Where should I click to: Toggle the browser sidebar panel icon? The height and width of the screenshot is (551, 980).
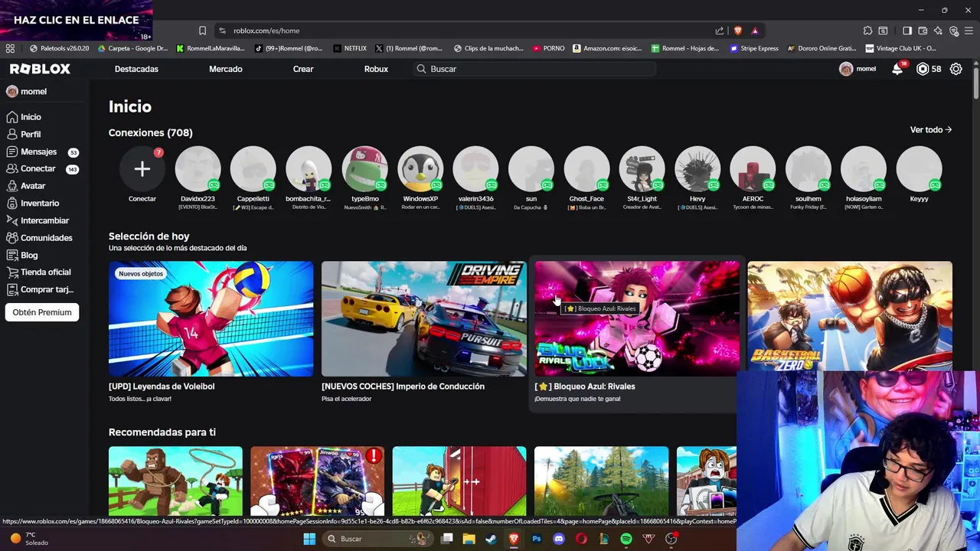click(907, 31)
